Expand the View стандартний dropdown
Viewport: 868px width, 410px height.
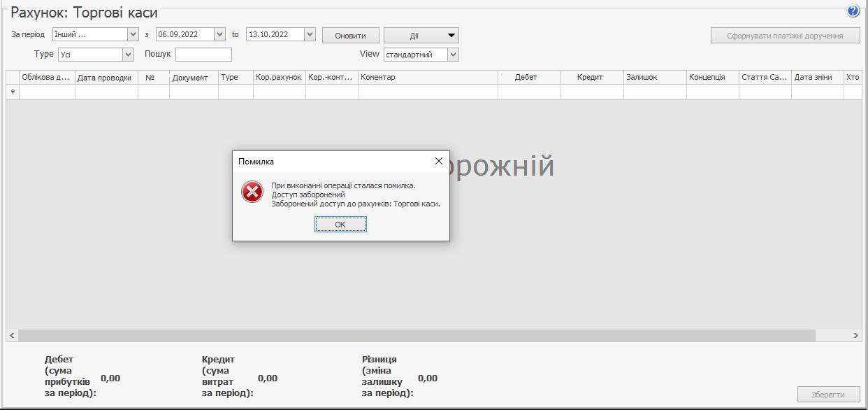point(453,55)
